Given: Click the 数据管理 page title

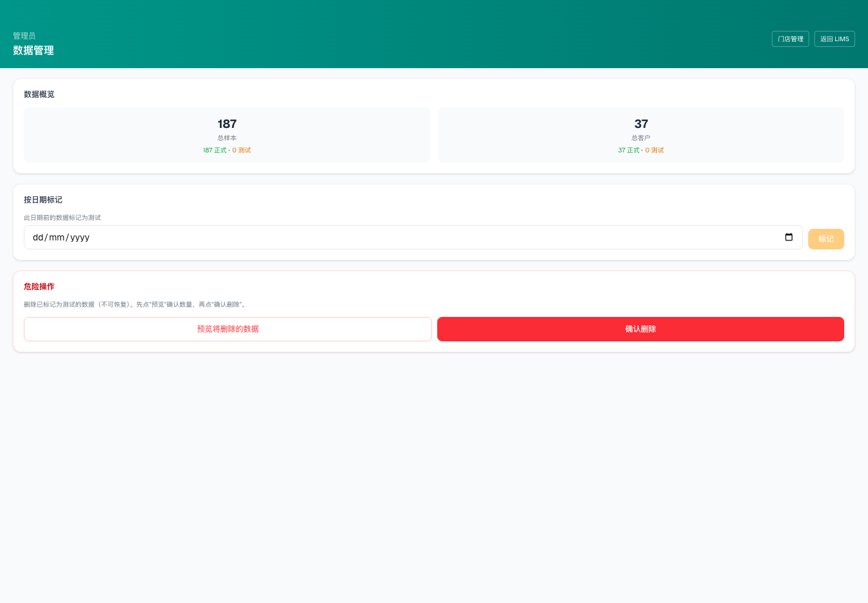Looking at the screenshot, I should point(33,51).
